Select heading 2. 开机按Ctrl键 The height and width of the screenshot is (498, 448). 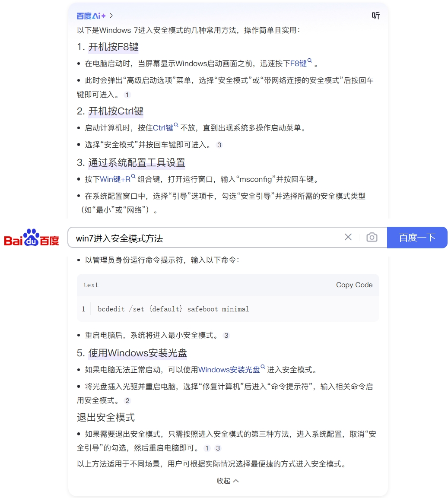click(x=110, y=111)
